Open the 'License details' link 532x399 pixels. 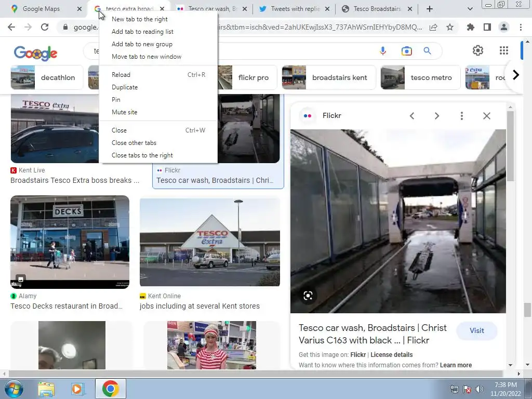coord(392,354)
